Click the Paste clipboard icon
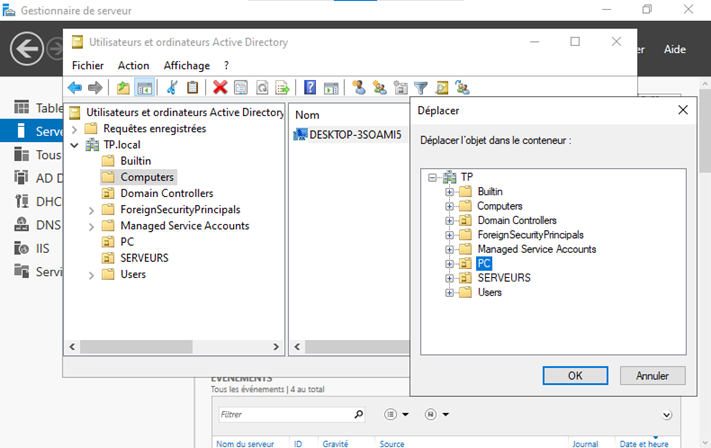This screenshot has height=448, width=711. (x=193, y=87)
